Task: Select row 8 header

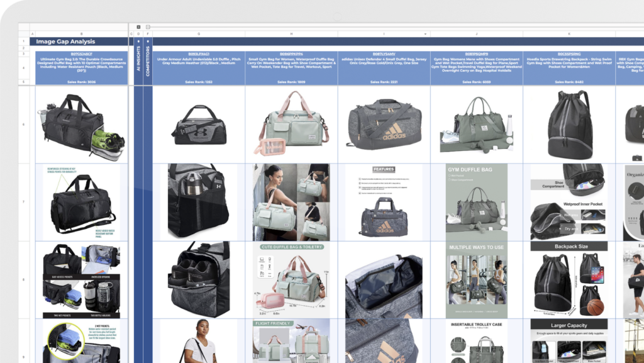Action: [23, 279]
